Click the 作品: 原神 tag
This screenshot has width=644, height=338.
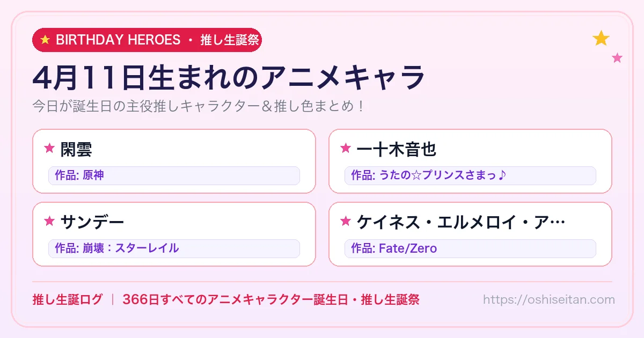[174, 175]
